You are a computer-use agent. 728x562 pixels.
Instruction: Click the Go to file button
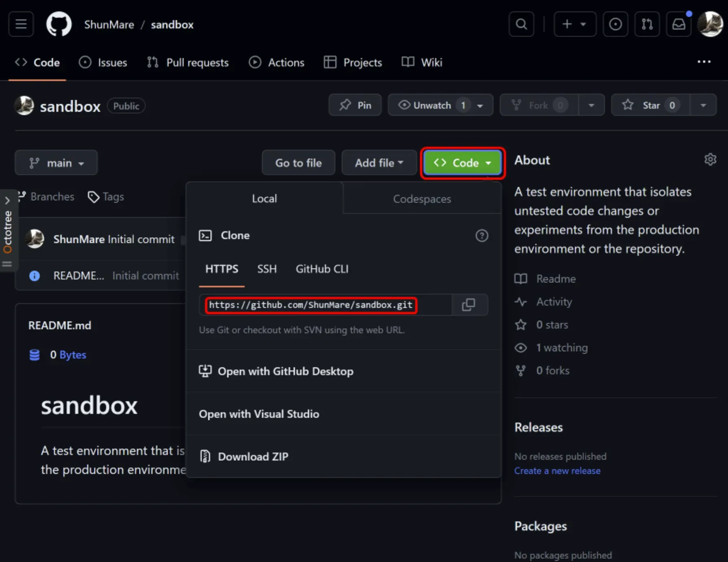(x=298, y=162)
